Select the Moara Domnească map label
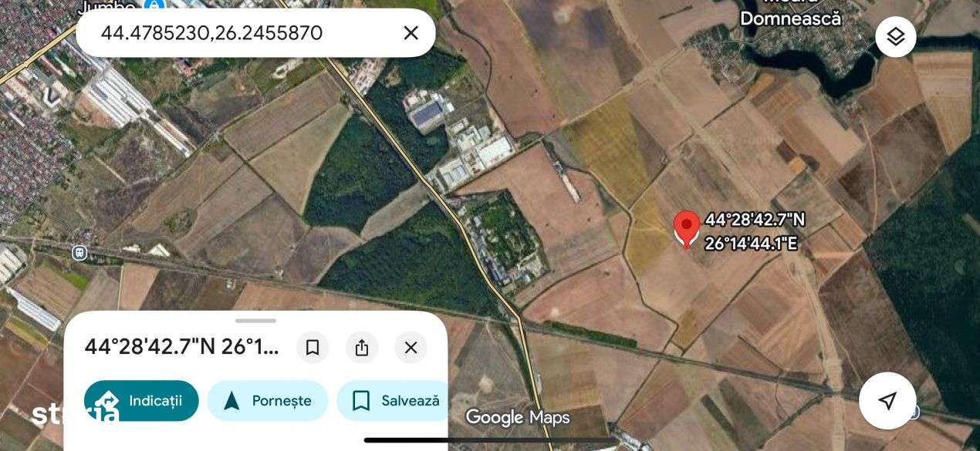This screenshot has height=451, width=980. coord(790,13)
